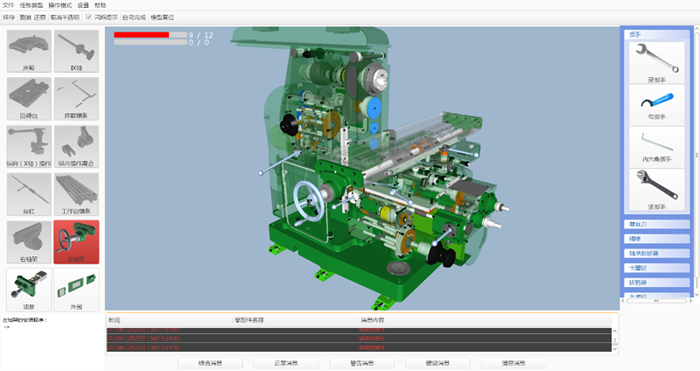The image size is (700, 371).
Task: Select the 工作台镶条 worktable gib thumbnail
Action: (76, 194)
